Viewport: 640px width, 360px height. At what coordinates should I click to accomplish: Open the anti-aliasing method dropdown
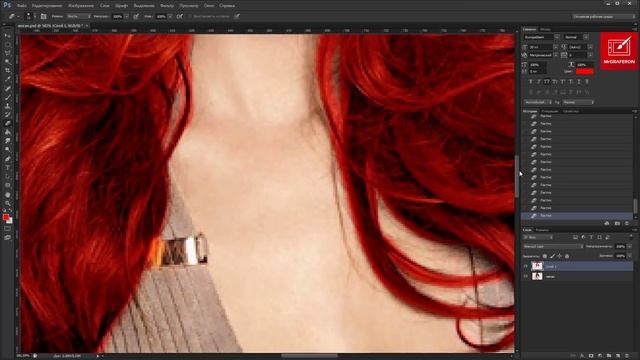pyautogui.click(x=578, y=102)
